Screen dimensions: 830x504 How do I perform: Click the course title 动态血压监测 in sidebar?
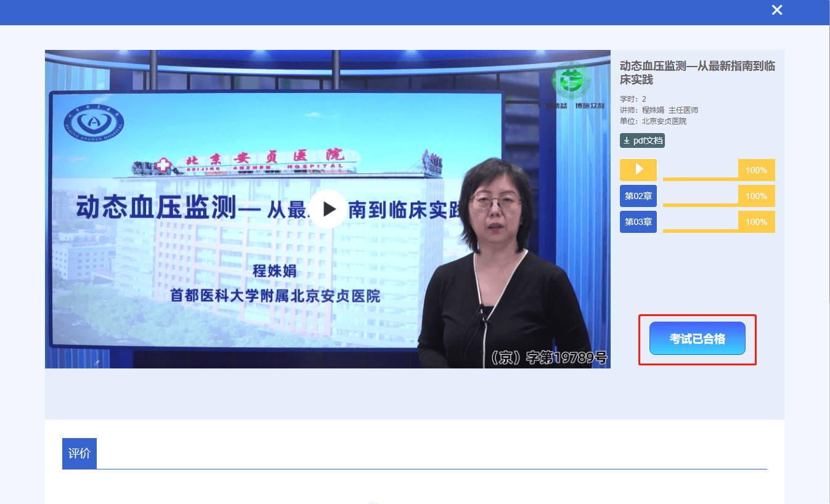pyautogui.click(x=697, y=73)
